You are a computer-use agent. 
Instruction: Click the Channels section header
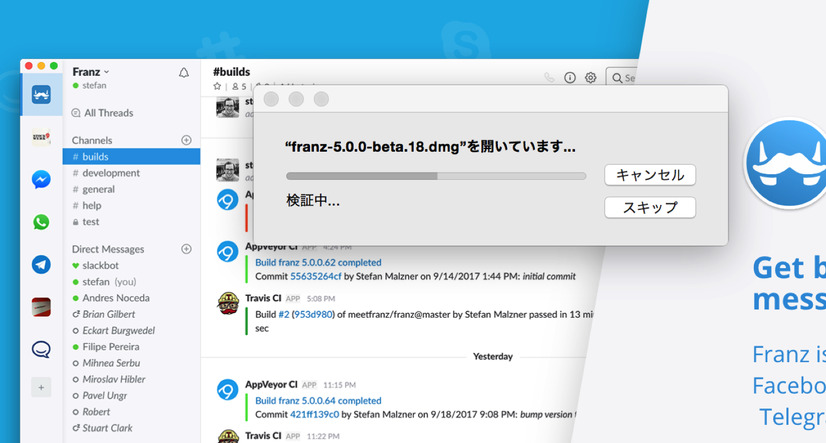92,140
